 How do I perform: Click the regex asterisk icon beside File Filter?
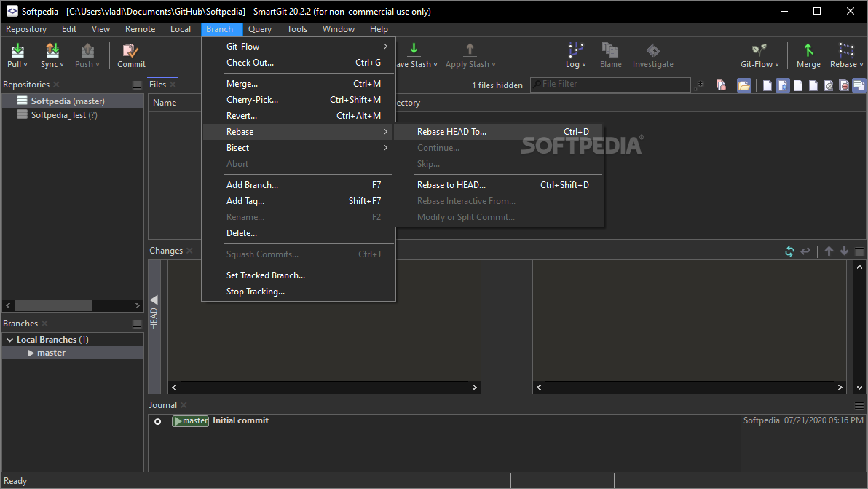[x=701, y=85]
